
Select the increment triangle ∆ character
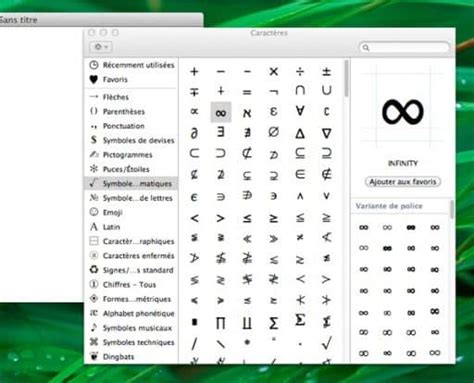300,133
